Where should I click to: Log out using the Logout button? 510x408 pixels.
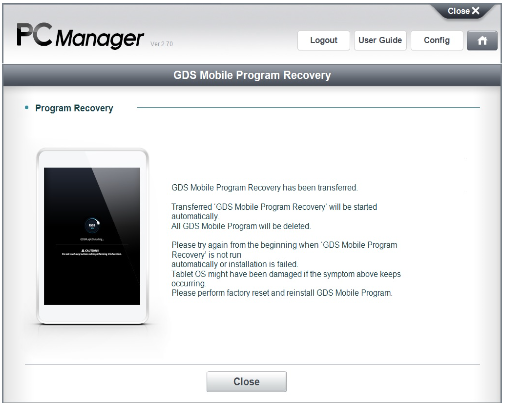(x=323, y=41)
